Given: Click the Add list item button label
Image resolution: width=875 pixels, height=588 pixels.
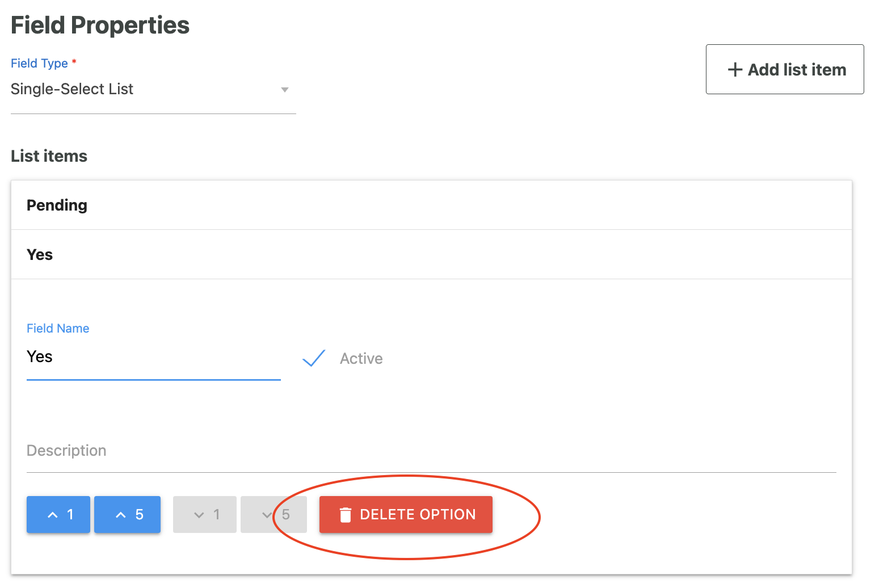Looking at the screenshot, I should (x=797, y=70).
